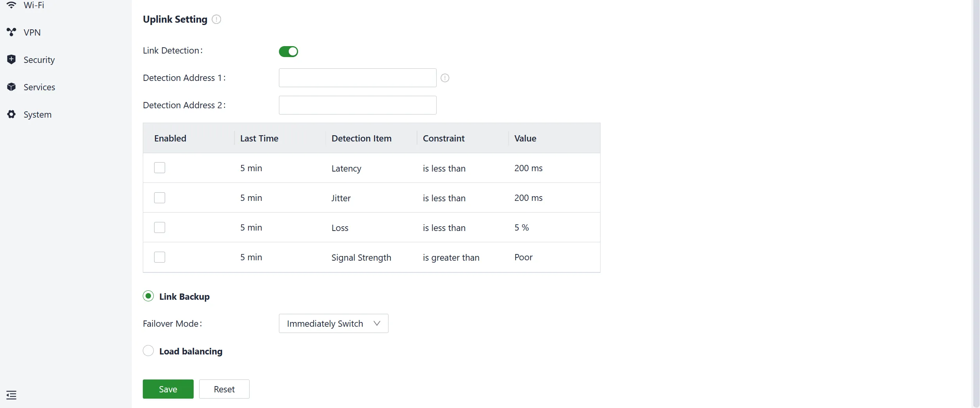Open the System menu item

38,115
